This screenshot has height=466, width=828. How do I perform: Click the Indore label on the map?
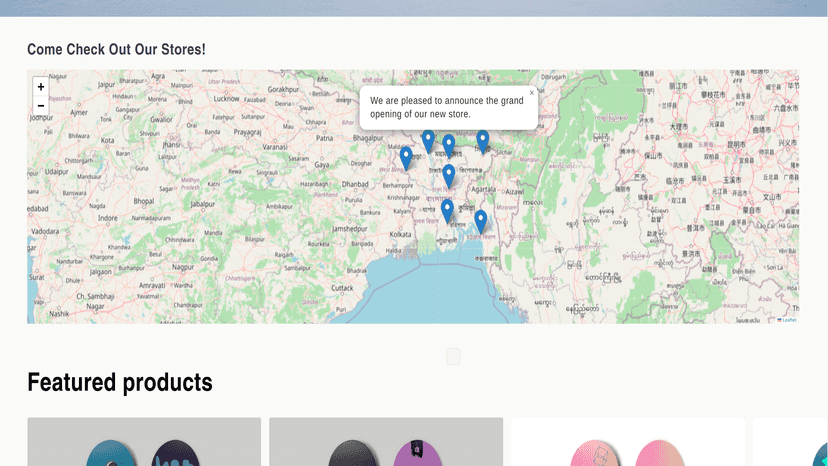point(108,218)
